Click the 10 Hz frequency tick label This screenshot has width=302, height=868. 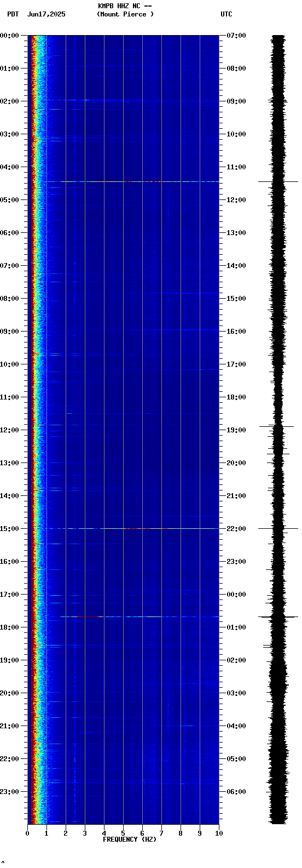[x=219, y=833]
